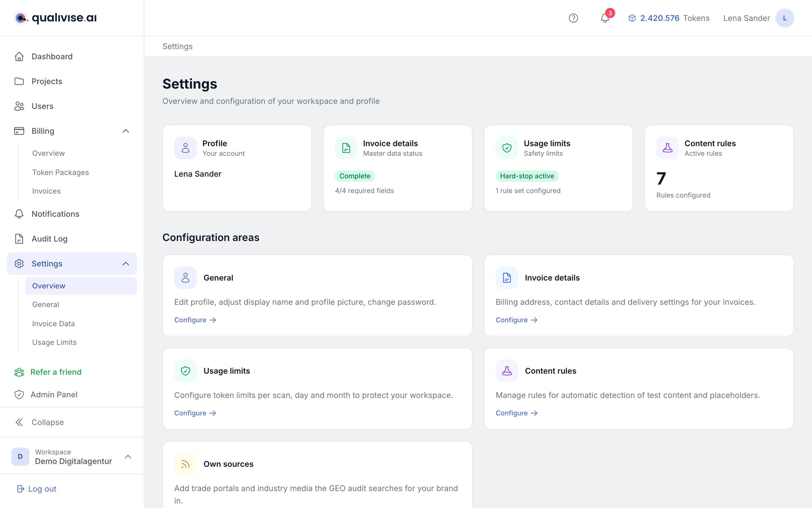This screenshot has width=812, height=508.
Task: Click the Settings gear icon in sidebar
Action: (x=19, y=264)
